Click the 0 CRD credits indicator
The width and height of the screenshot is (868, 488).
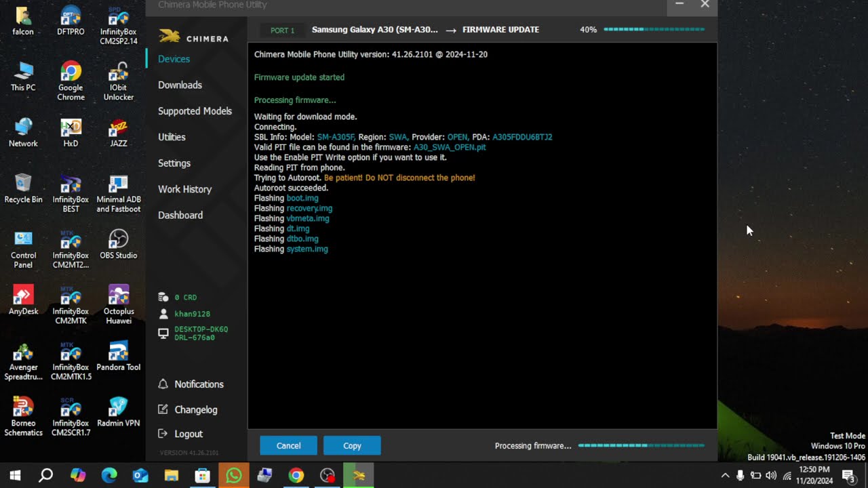click(178, 298)
